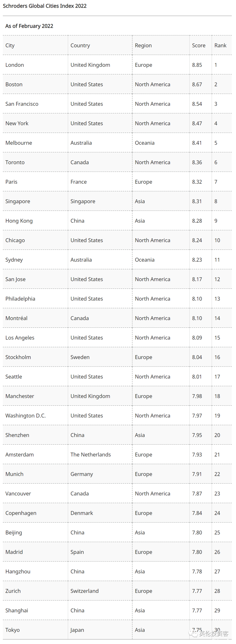
Task: Click the As of February 2022 caption
Action: (29, 26)
